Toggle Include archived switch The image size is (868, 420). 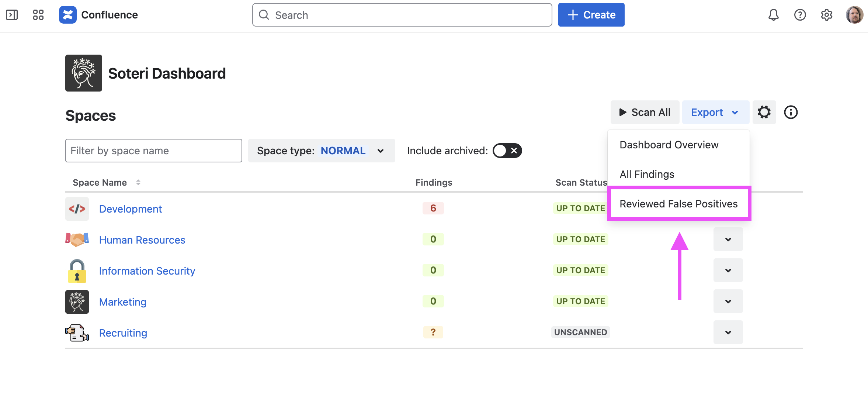(507, 151)
